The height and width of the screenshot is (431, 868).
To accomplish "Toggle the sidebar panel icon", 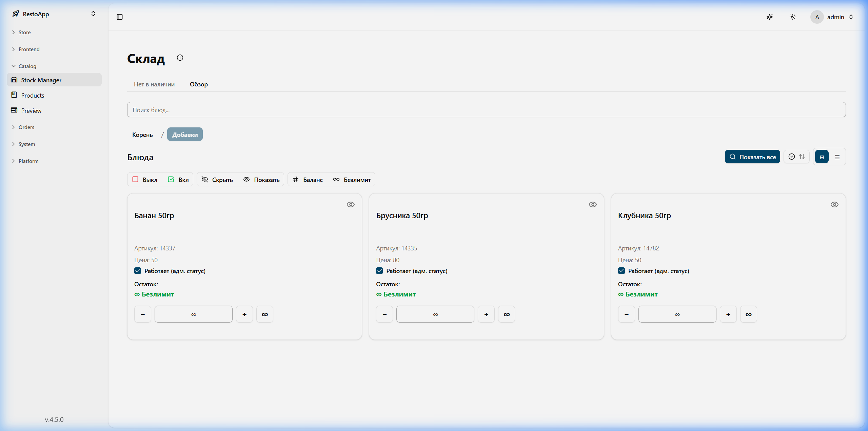I will [x=120, y=17].
